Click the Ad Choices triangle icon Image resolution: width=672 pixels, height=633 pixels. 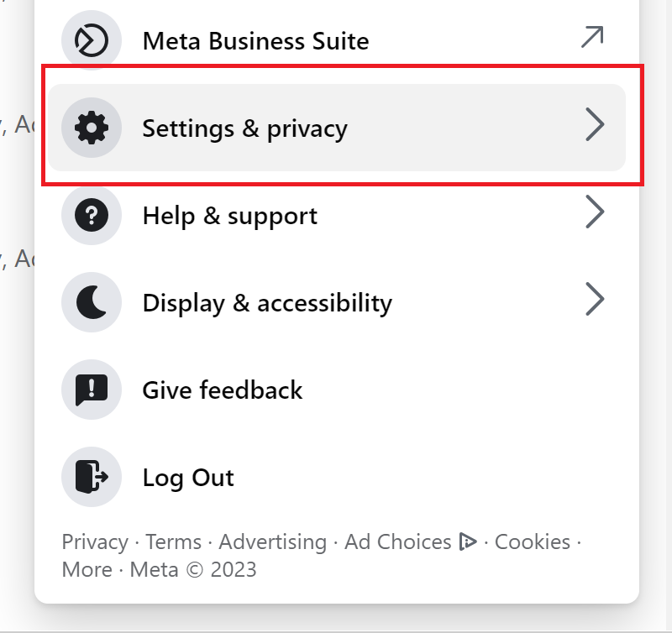468,541
